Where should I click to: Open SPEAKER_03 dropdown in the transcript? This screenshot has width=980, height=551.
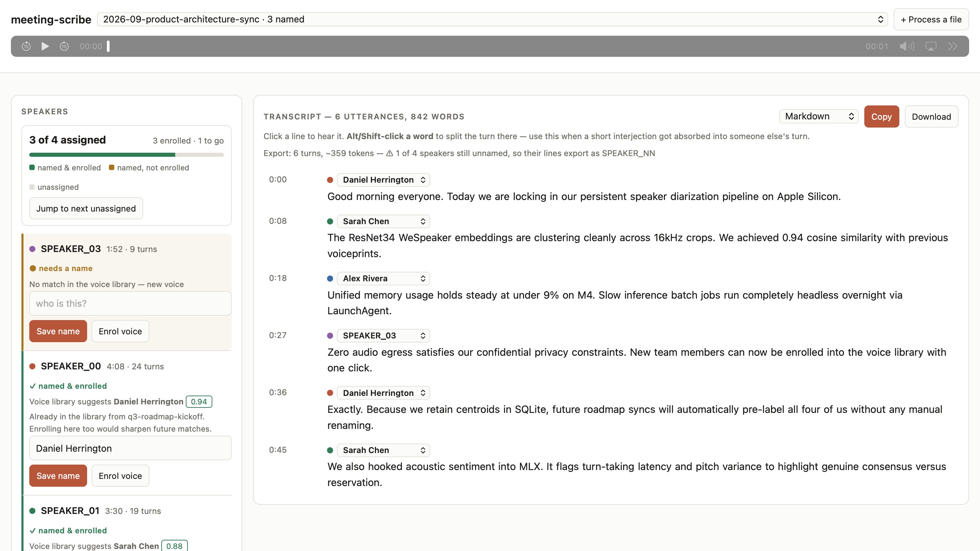tap(383, 335)
